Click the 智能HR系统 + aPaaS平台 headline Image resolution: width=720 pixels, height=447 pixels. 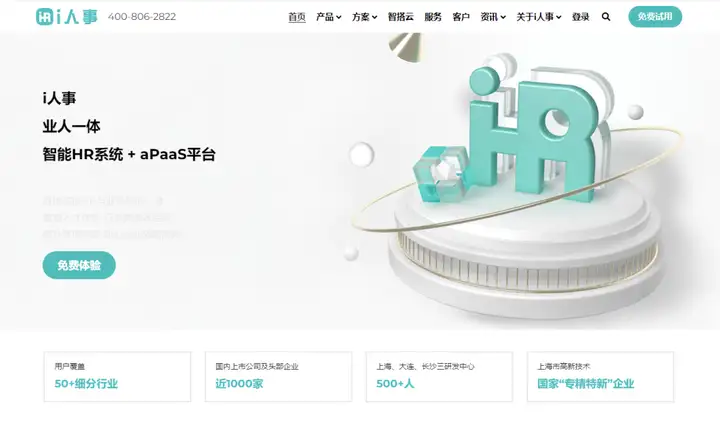(129, 154)
